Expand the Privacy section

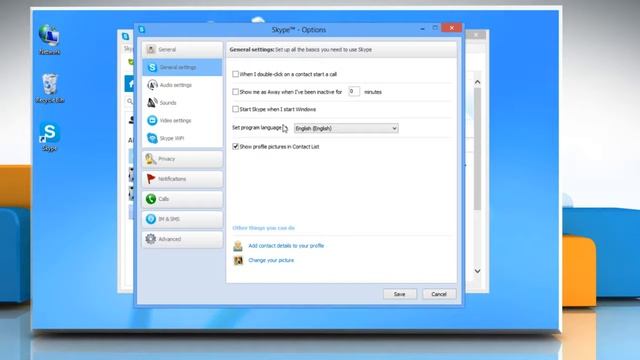pyautogui.click(x=182, y=159)
